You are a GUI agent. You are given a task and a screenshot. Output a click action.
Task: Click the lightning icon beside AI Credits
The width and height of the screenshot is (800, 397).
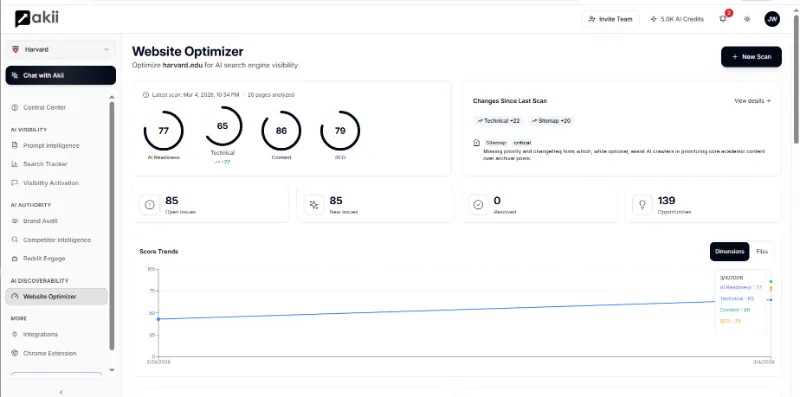654,19
